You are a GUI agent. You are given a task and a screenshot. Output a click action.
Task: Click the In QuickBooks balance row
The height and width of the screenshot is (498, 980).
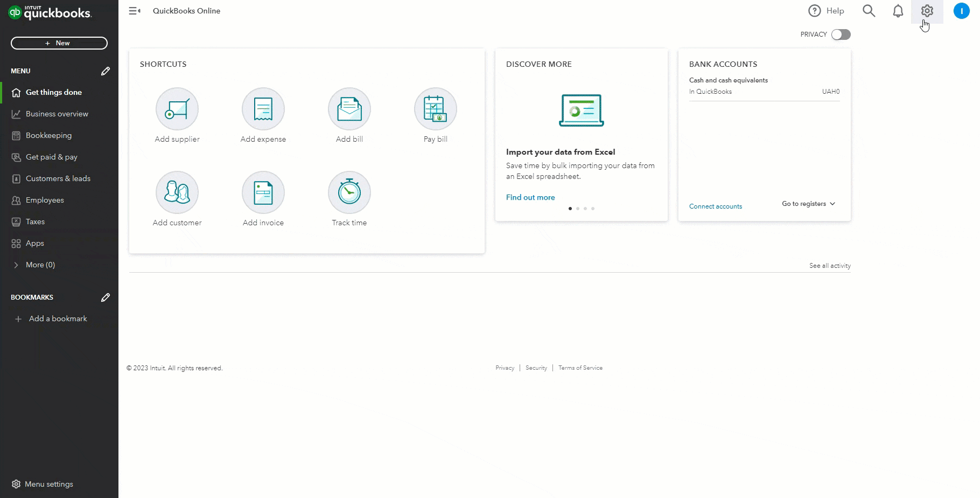coord(765,92)
